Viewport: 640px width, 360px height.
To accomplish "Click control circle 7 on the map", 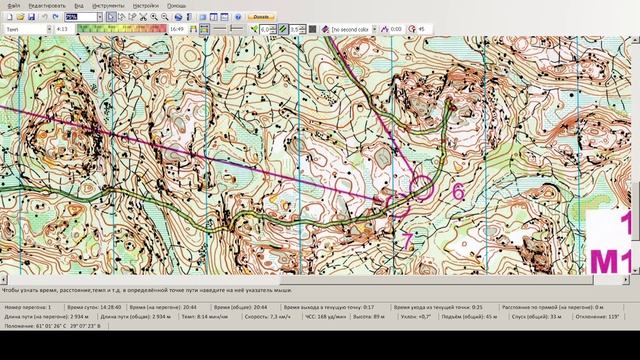I will pos(398,205).
